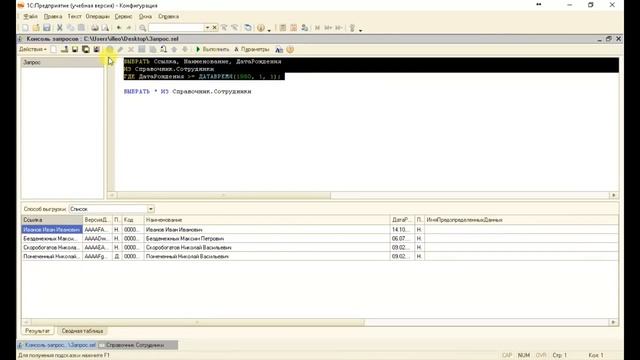Expand the search field history dropdown arrow

click(207, 28)
